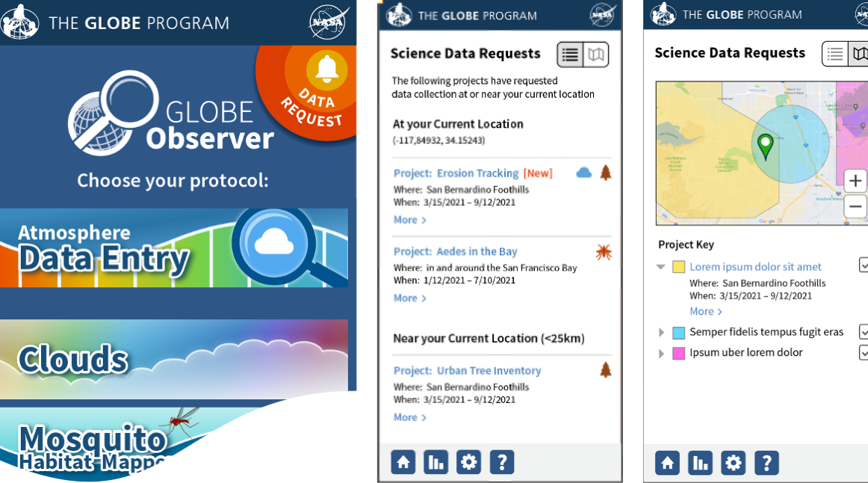Open Project: Urban Tree Inventory link
Viewport: 868px width, 483px height.
click(467, 371)
